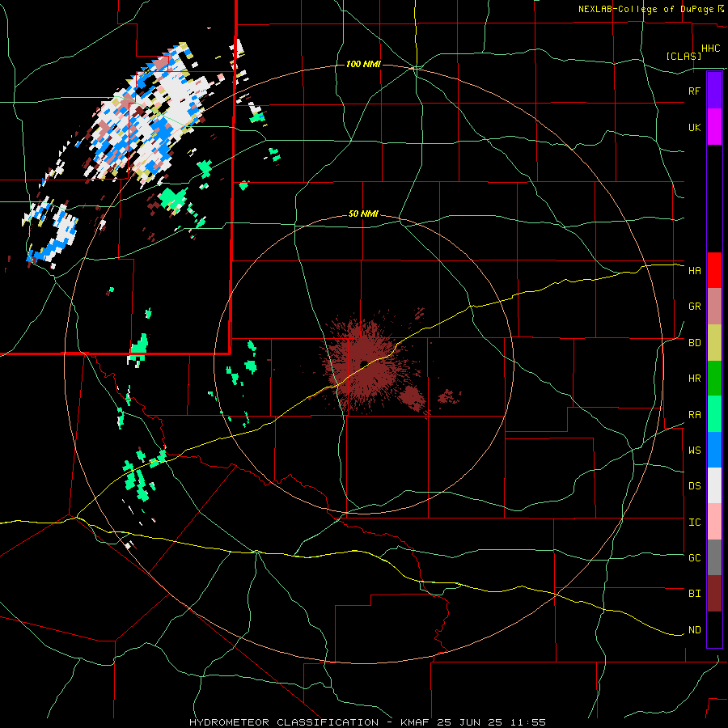Screen dimensions: 728x728
Task: Click the HHC product code label
Action: coord(711,49)
